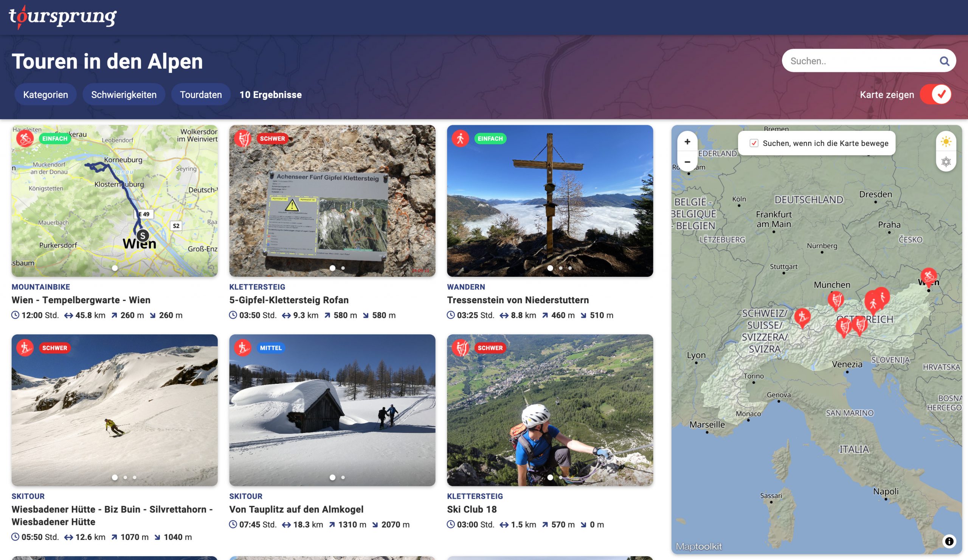968x560 pixels.
Task: Uncheck 'Suchen, wenn ich die Karte bewege'
Action: [754, 143]
